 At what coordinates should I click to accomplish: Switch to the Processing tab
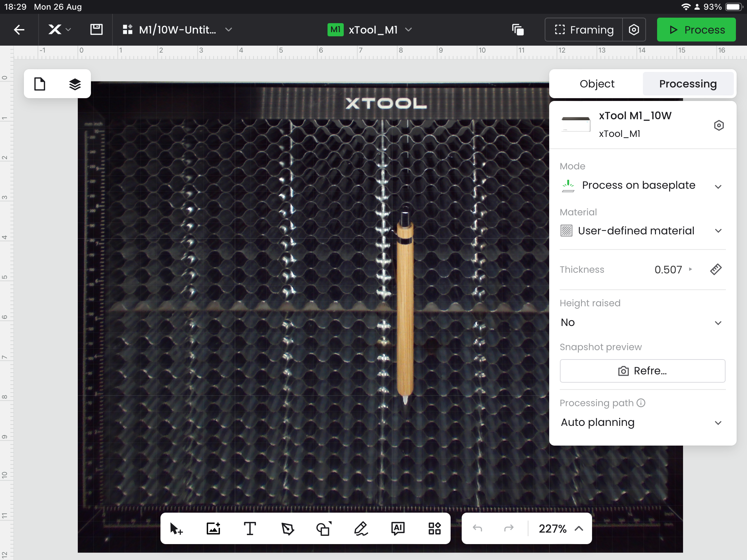pyautogui.click(x=688, y=84)
